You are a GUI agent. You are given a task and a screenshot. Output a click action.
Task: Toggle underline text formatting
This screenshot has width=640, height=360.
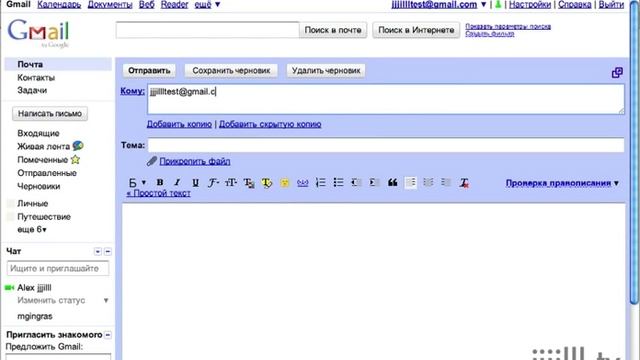(x=196, y=182)
